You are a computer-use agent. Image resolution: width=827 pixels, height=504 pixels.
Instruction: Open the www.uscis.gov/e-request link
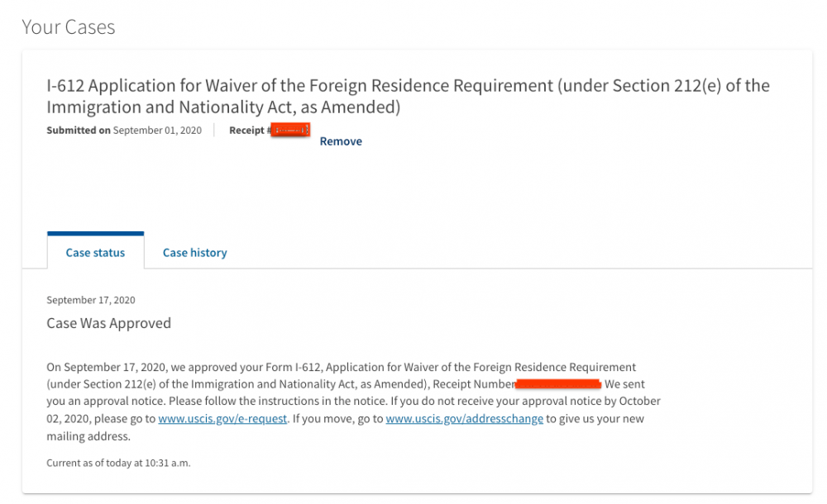(x=222, y=419)
